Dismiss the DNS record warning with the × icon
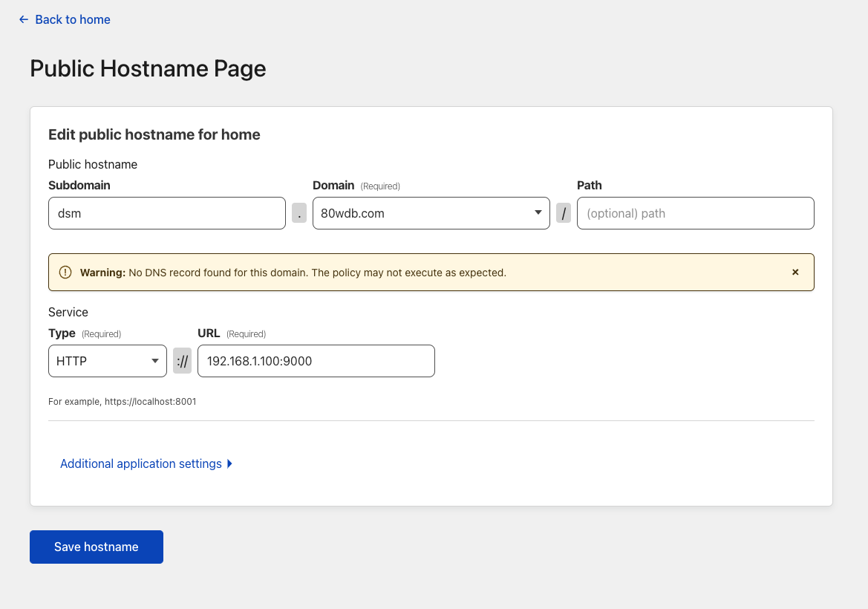The width and height of the screenshot is (868, 609). [x=795, y=272]
